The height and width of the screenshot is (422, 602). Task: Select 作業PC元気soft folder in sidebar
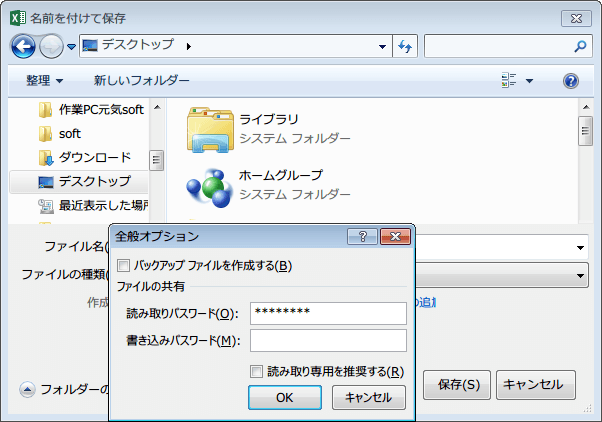pyautogui.click(x=91, y=110)
